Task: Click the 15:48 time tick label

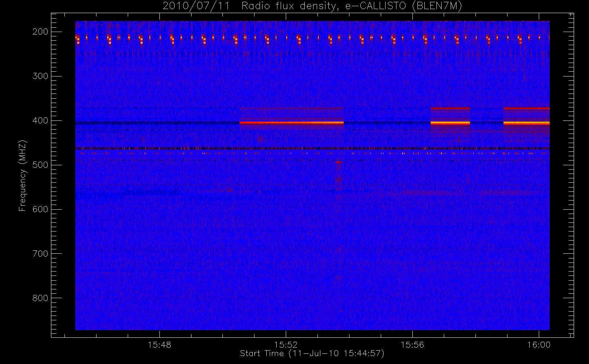Action: [x=159, y=345]
